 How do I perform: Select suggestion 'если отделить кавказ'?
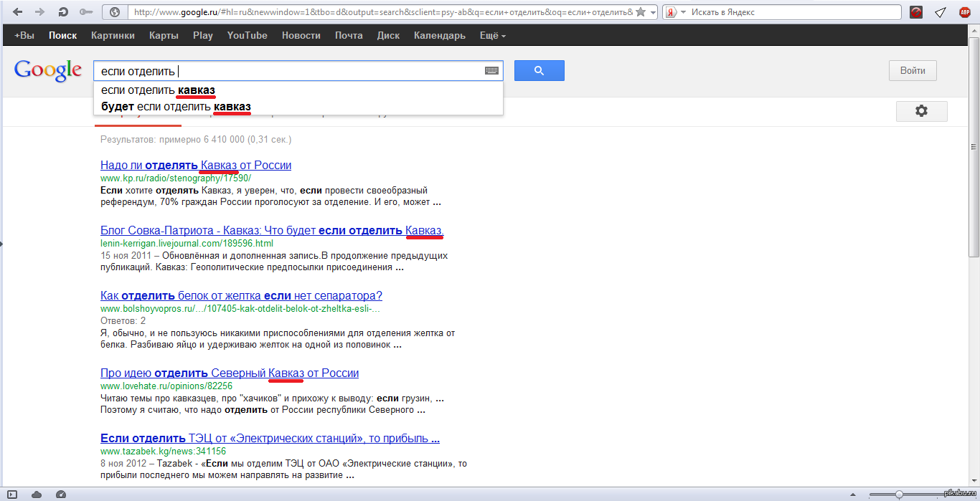(298, 90)
